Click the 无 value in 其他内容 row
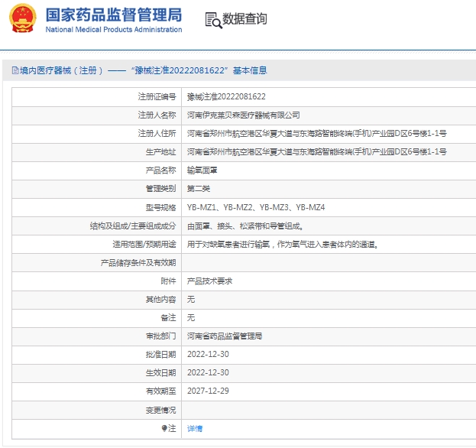This screenshot has height=448, width=476. click(191, 300)
